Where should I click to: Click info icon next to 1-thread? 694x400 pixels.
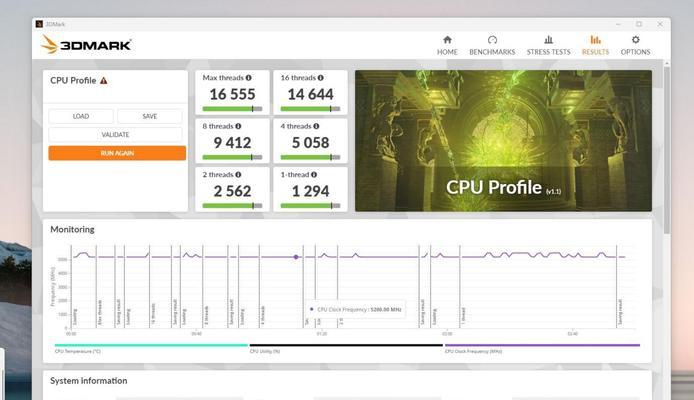click(314, 174)
